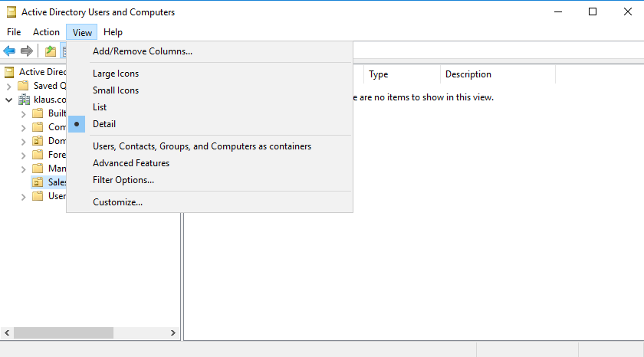This screenshot has width=644, height=357.
Task: Click the Forward arrow toolbar icon
Action: coord(26,51)
